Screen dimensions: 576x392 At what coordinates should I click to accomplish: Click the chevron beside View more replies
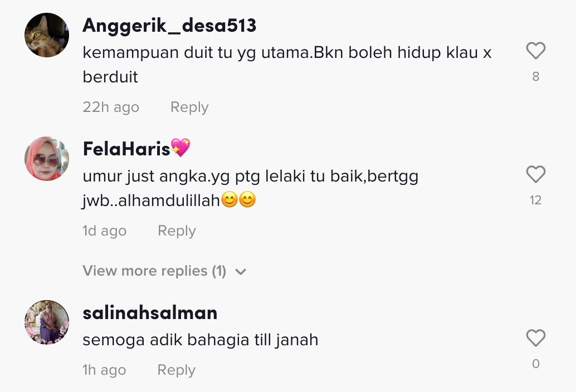241,272
